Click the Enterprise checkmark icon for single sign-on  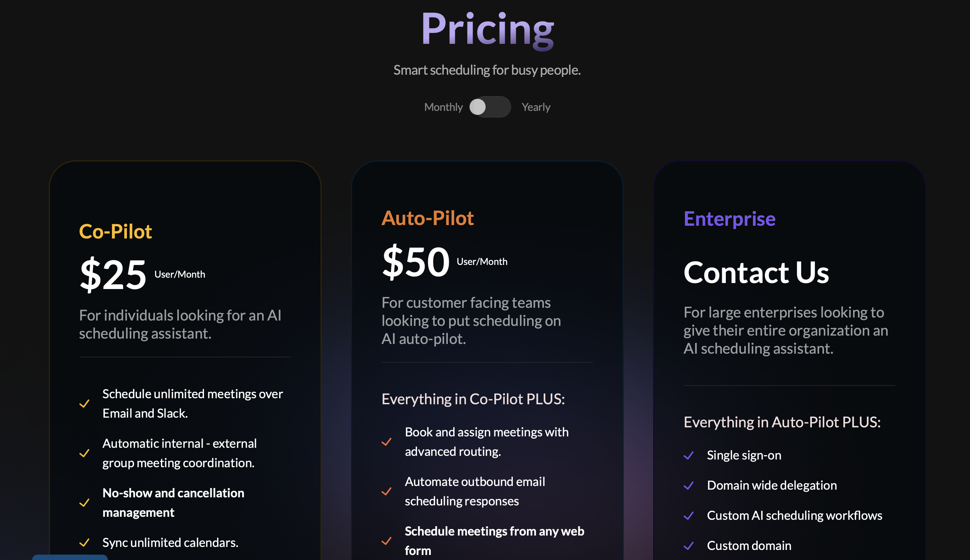(x=689, y=455)
